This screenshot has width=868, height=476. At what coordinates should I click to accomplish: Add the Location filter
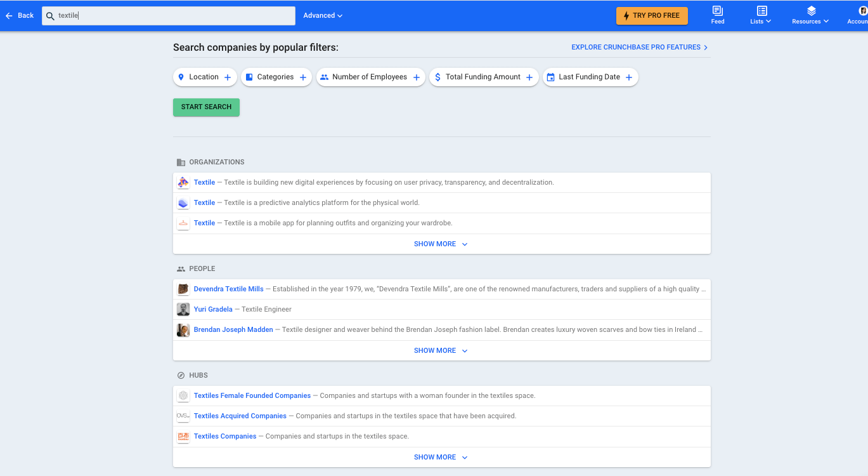tap(205, 77)
